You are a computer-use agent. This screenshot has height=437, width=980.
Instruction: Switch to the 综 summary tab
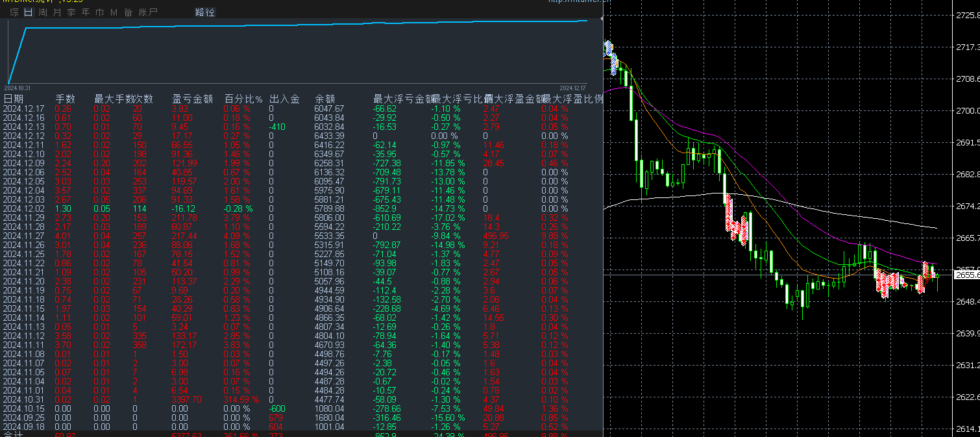[14, 12]
